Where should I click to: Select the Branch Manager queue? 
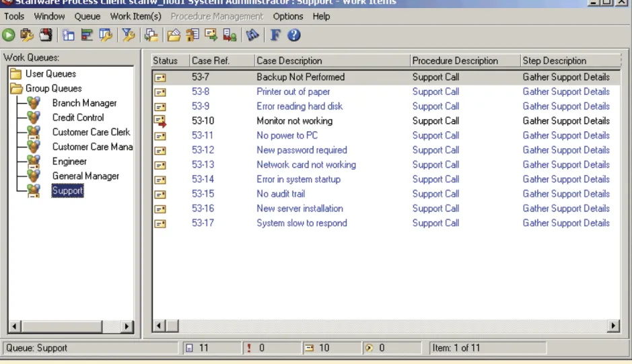84,103
